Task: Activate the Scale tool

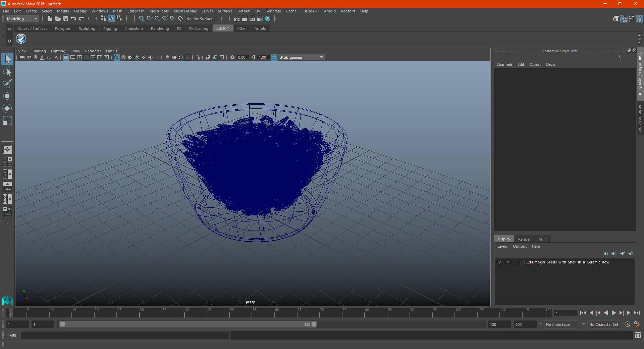Action: click(x=7, y=121)
